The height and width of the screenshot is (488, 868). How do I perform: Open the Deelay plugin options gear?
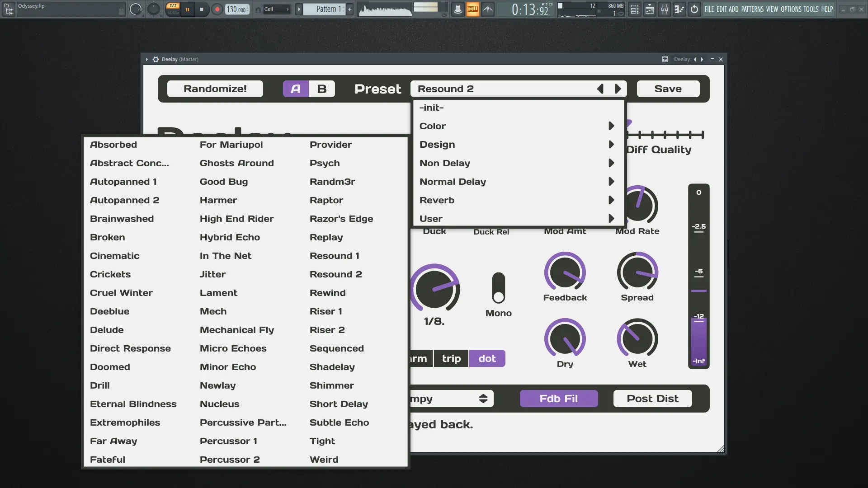tap(156, 59)
